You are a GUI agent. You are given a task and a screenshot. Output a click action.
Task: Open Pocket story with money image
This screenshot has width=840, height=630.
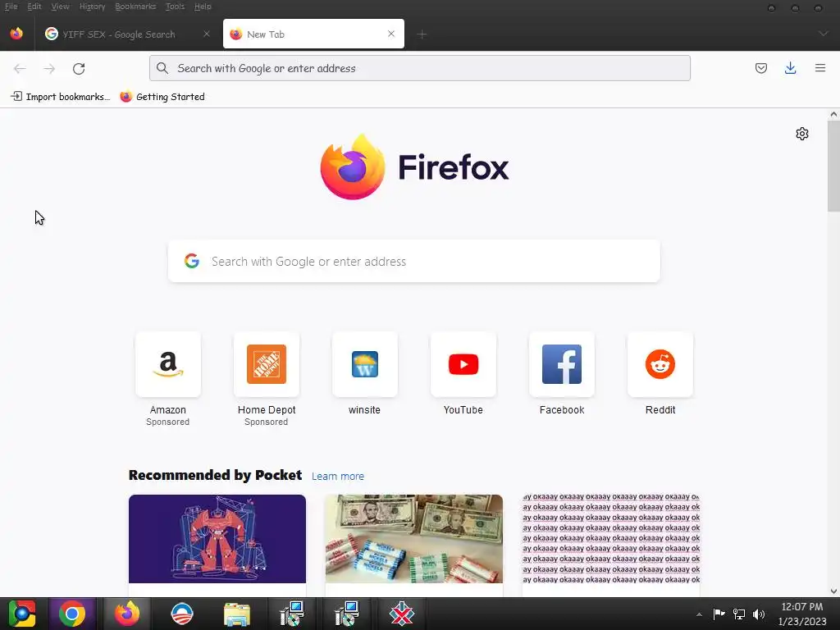pos(414,538)
